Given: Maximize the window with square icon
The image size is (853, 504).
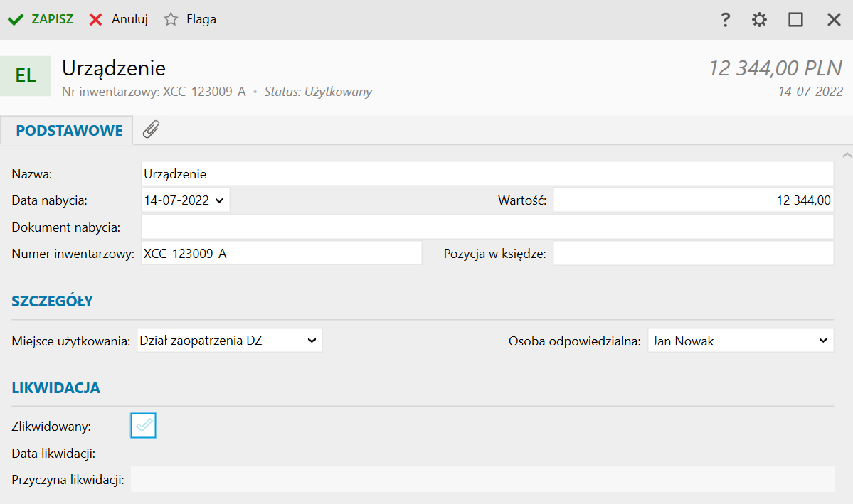Looking at the screenshot, I should click(x=795, y=20).
